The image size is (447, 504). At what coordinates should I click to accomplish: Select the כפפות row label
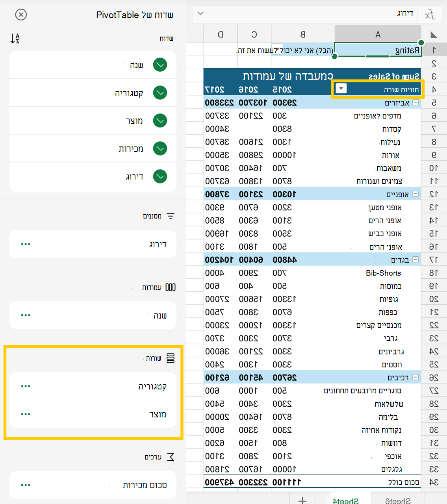pyautogui.click(x=388, y=312)
